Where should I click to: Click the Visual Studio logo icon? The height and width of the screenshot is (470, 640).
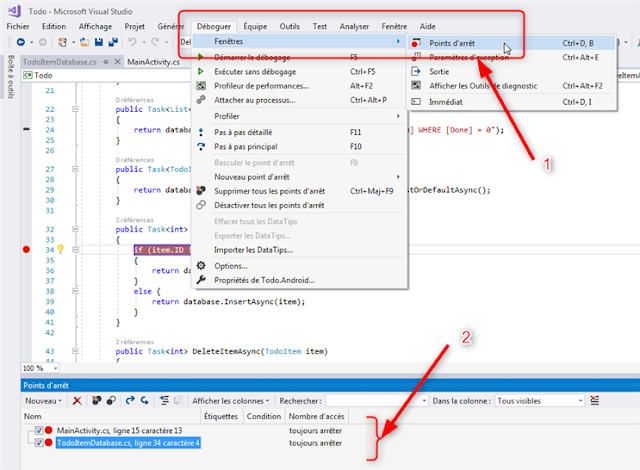[14, 11]
